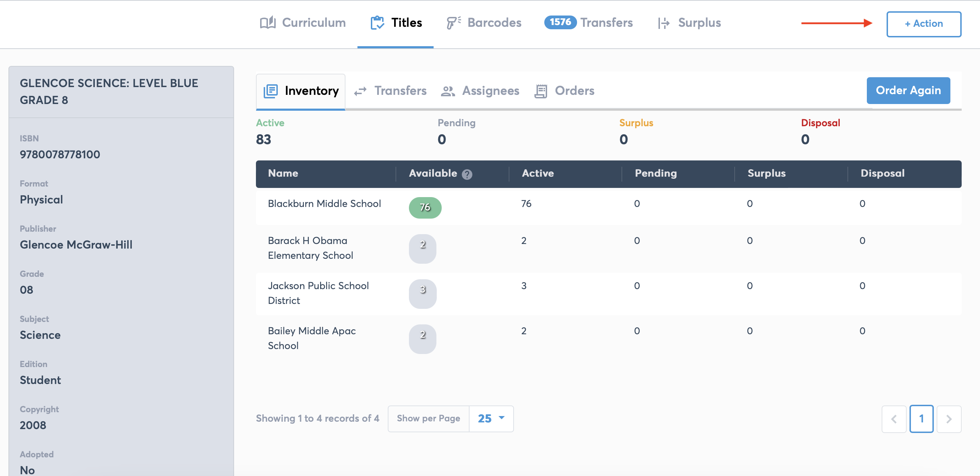
Task: Go to previous page arrow
Action: [894, 419]
